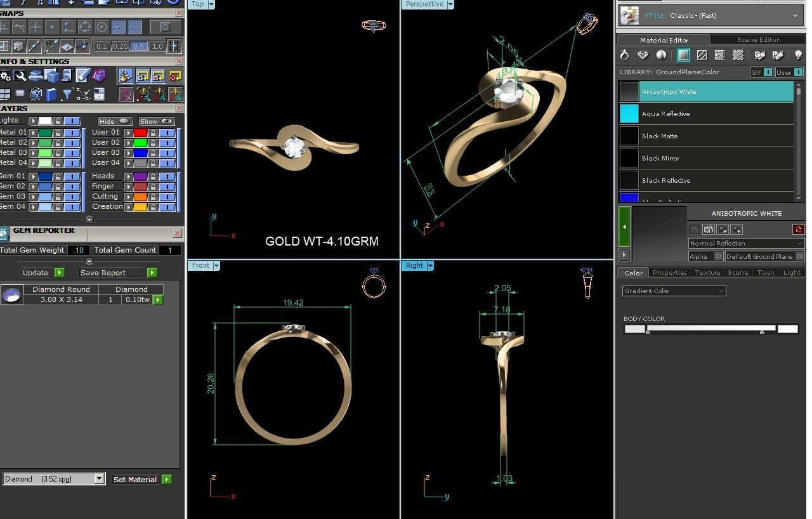The width and height of the screenshot is (812, 519).
Task: Toggle visibility of the Creation layer
Action: [167, 207]
